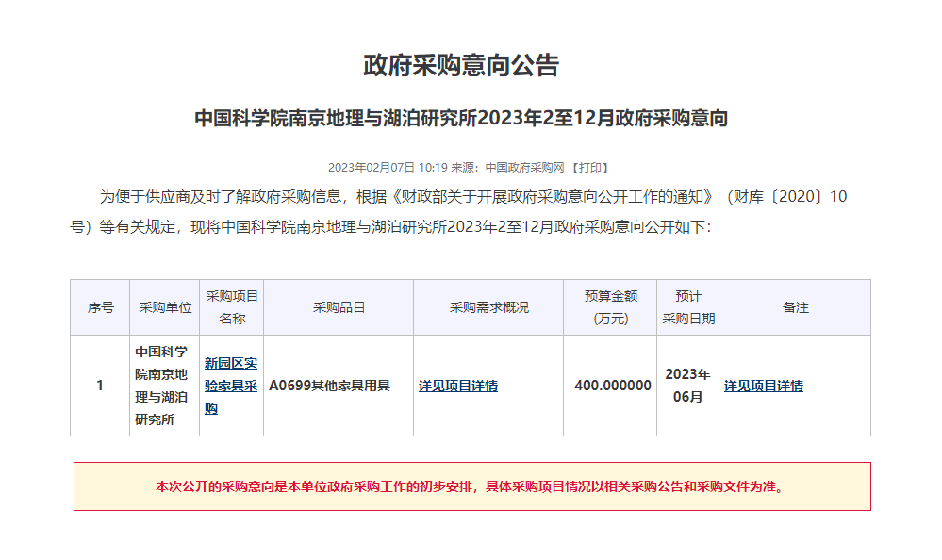This screenshot has height=560, width=942.
Task: Select the 序号 column header
Action: coord(100,307)
